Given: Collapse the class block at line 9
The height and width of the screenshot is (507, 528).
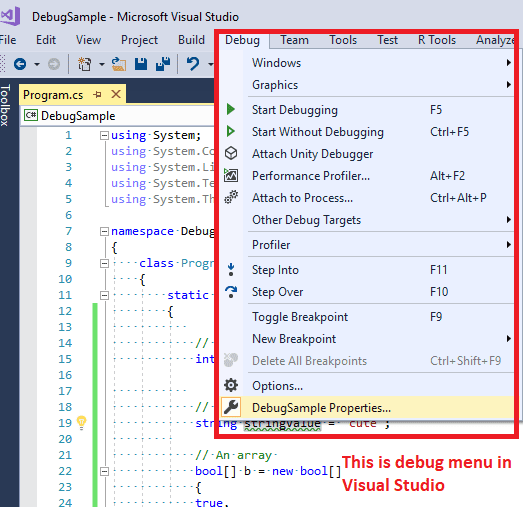Looking at the screenshot, I should coord(104,263).
